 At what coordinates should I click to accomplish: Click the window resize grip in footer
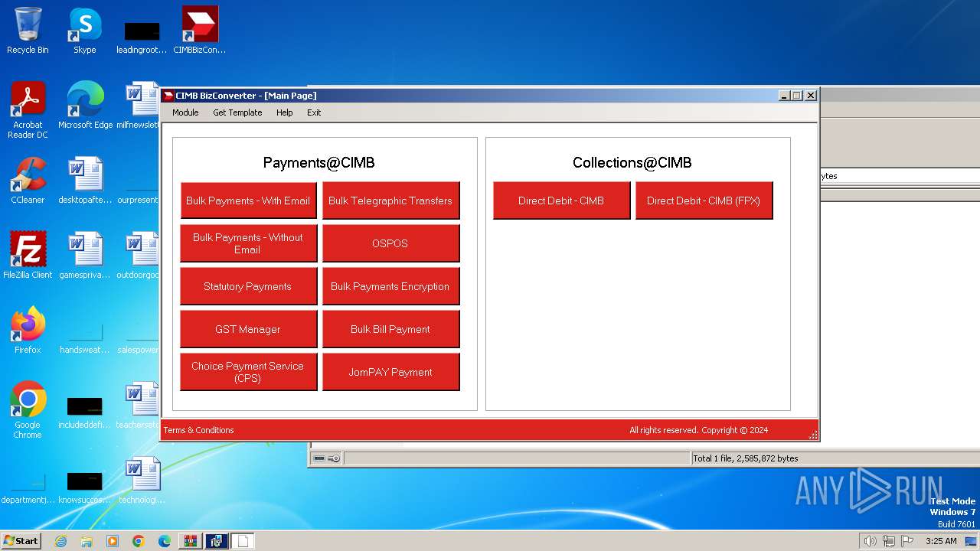(x=813, y=435)
